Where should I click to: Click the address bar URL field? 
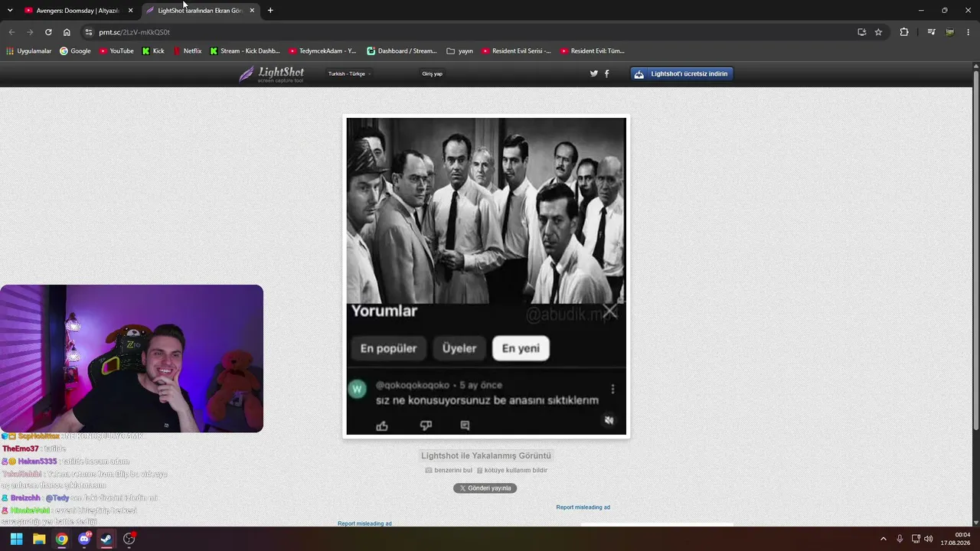coord(467,32)
